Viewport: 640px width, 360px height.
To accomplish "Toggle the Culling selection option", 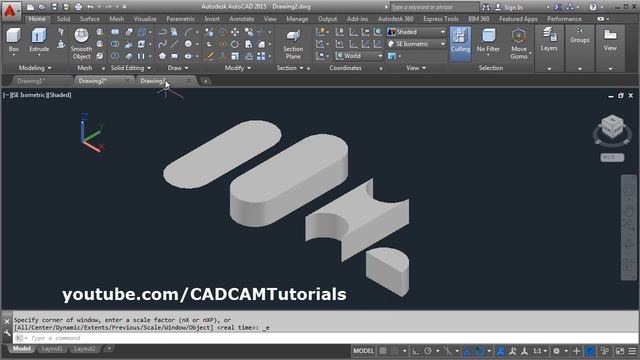I will click(460, 44).
